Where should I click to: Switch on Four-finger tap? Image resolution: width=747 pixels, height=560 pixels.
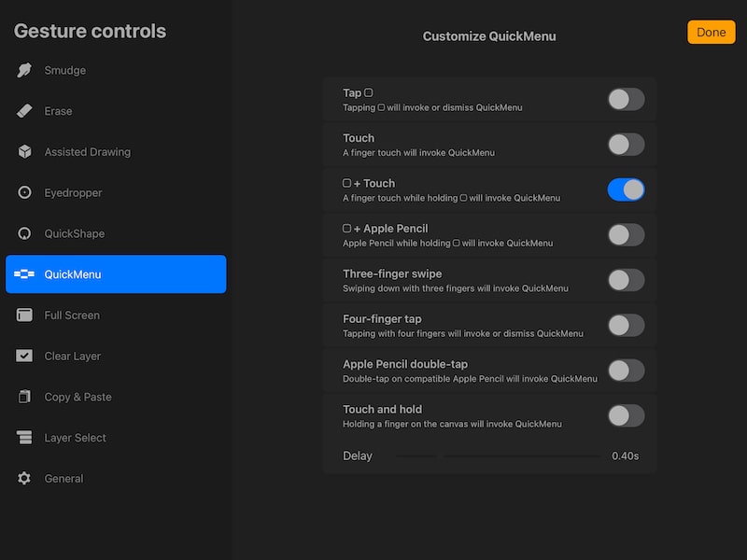(626, 325)
